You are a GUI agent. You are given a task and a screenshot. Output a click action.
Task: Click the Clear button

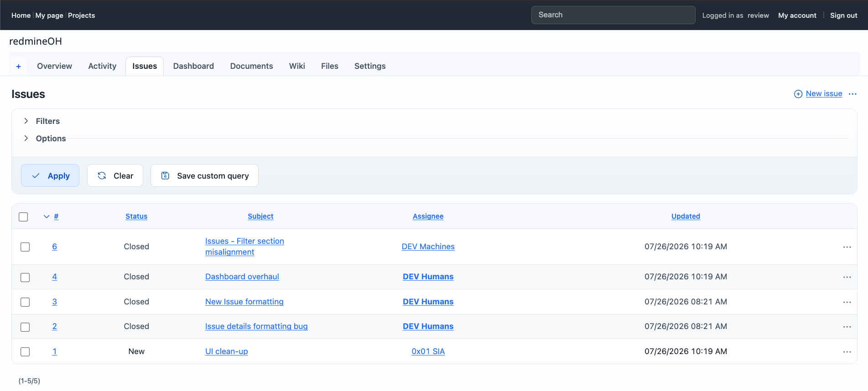coord(115,175)
